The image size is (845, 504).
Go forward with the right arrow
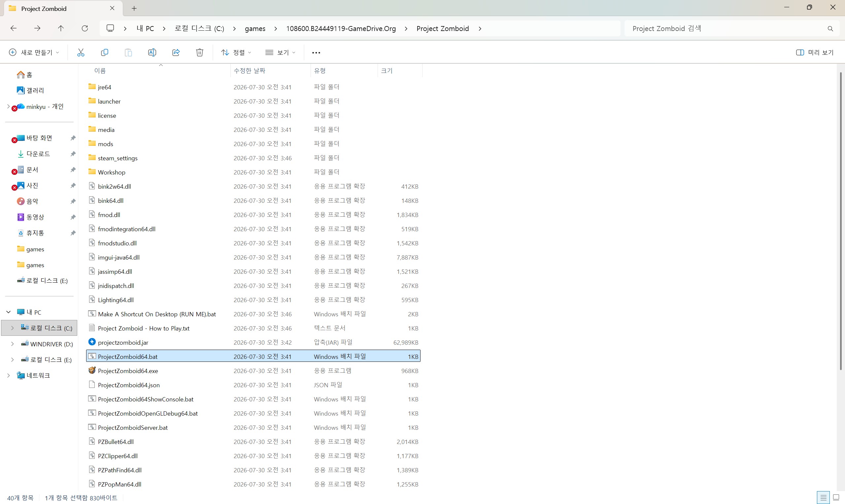[x=37, y=28]
